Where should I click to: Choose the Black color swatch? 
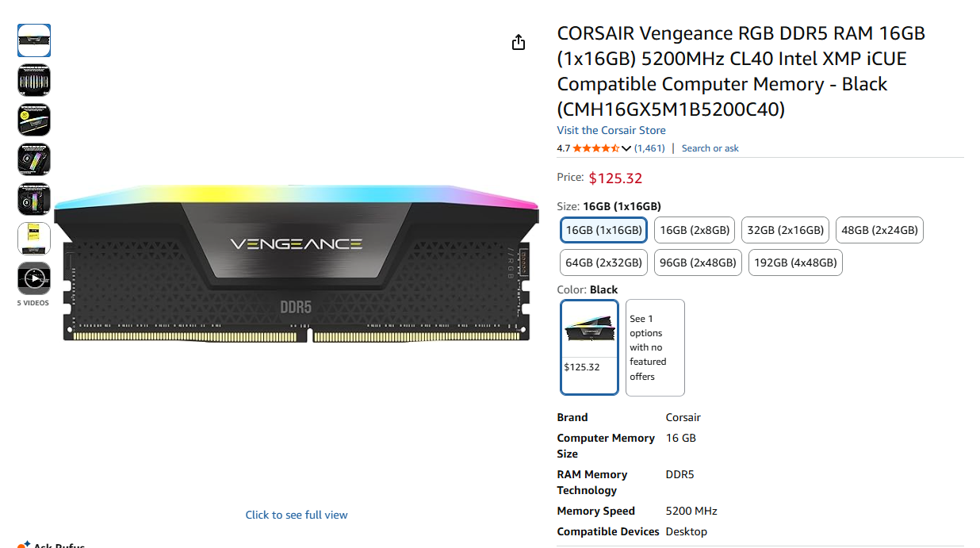(589, 347)
